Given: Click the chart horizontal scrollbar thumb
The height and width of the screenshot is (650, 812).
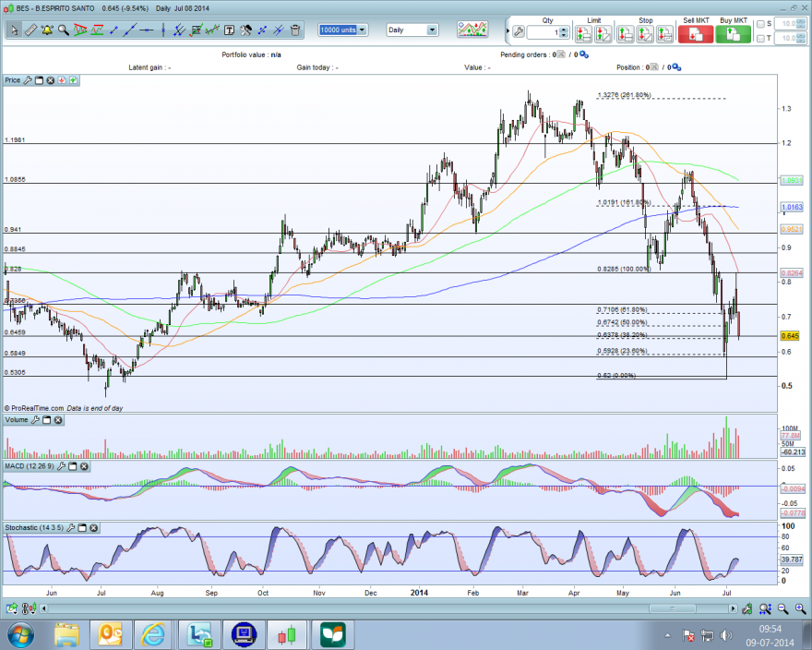Looking at the screenshot, I should click(672, 608).
